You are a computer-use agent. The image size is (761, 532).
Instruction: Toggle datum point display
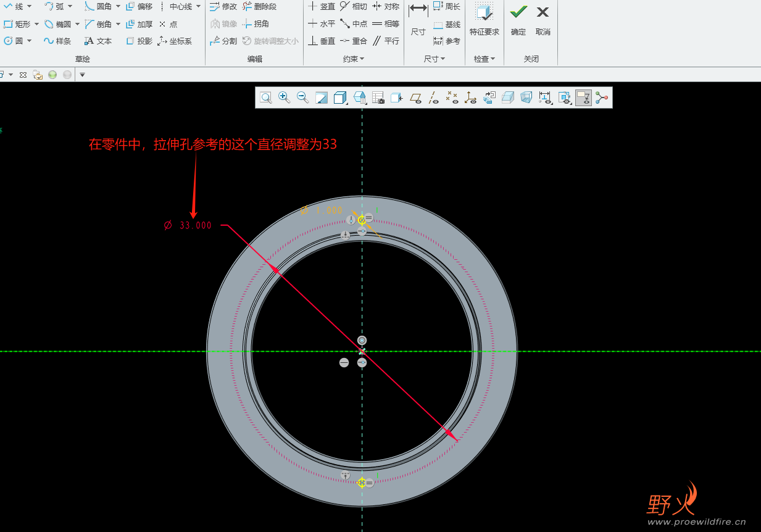pos(452,98)
